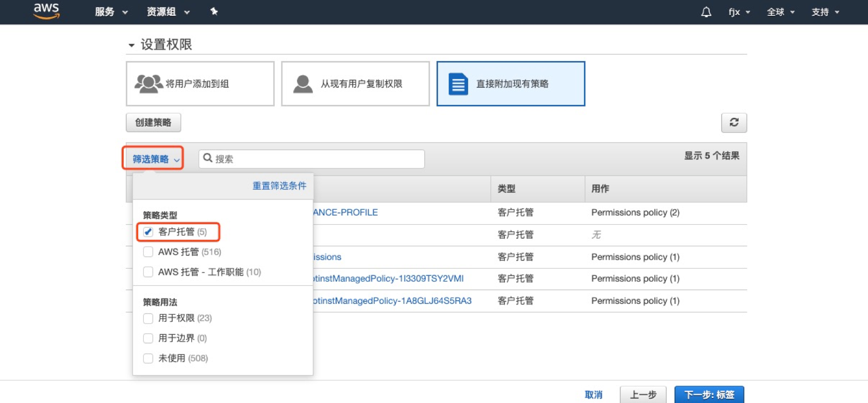Viewport: 868px width, 403px height.
Task: Open the policy link ending issions
Action: click(327, 257)
